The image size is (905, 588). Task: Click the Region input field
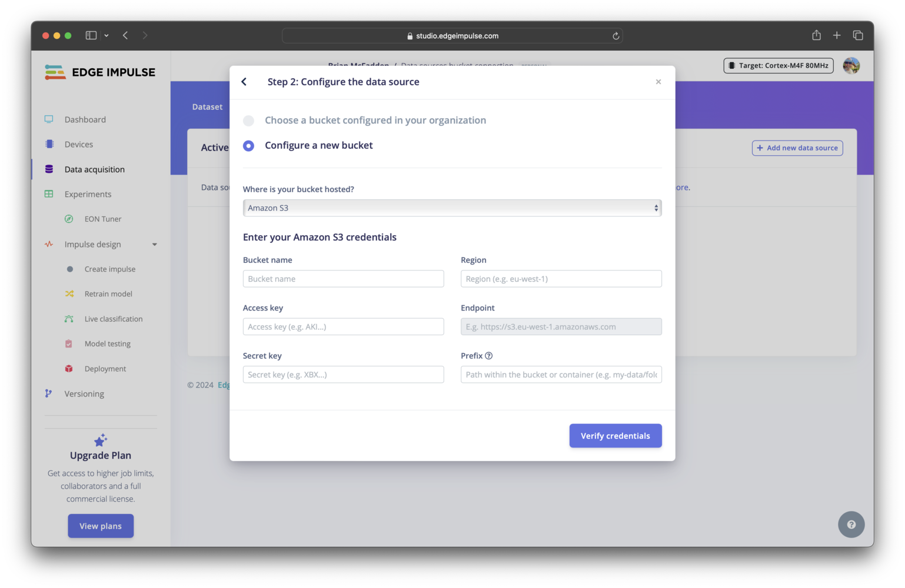[561, 279]
